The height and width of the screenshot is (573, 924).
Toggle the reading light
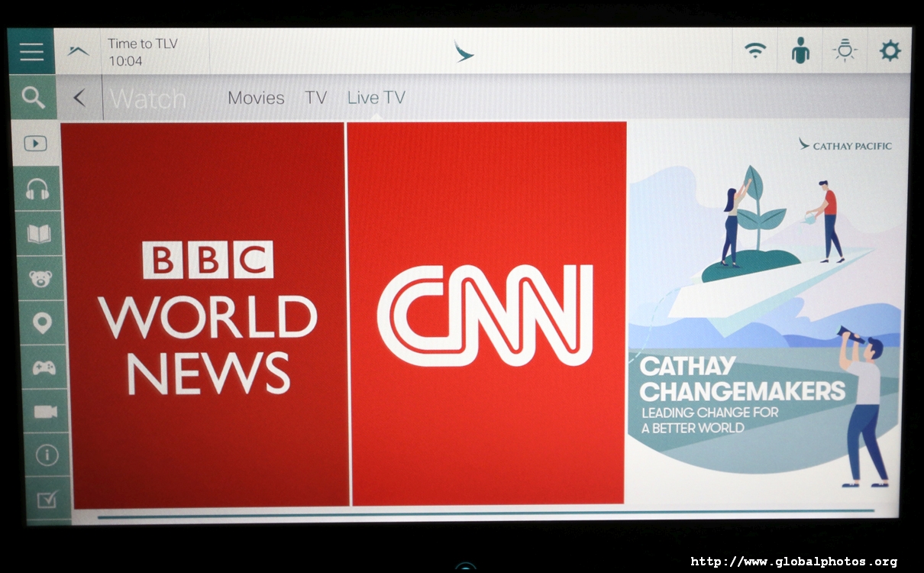(x=845, y=51)
